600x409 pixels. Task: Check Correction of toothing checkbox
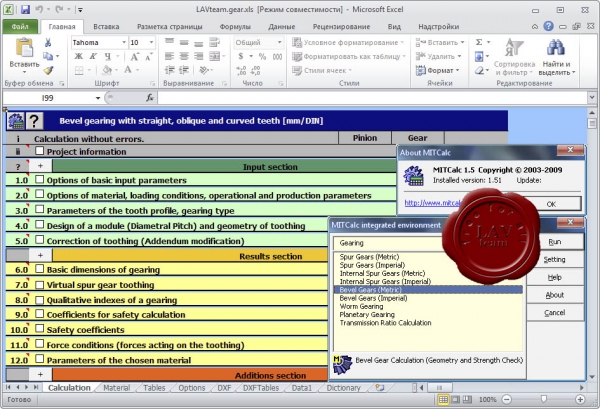coord(39,240)
